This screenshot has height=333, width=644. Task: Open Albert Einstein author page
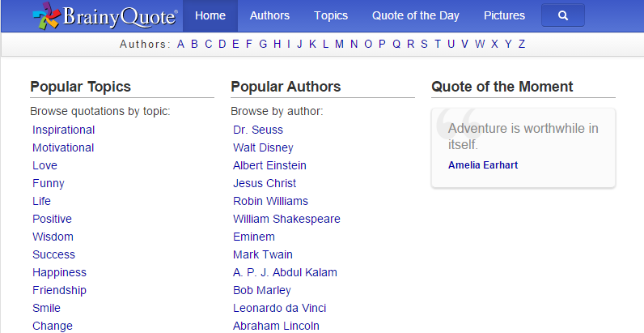pos(269,165)
